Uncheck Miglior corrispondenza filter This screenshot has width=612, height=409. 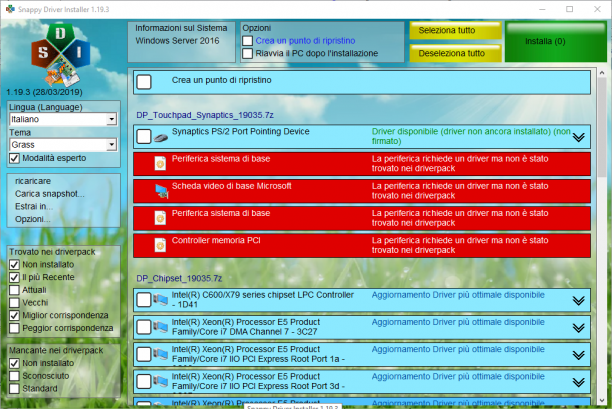14,315
